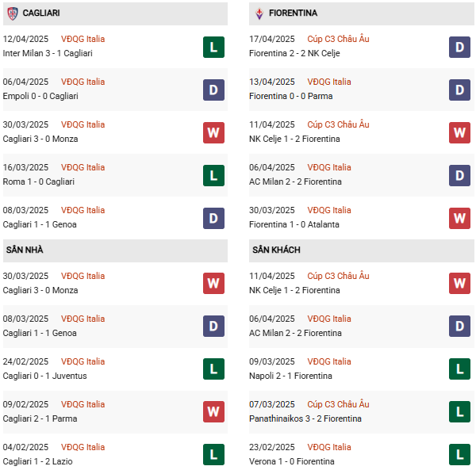476x470 pixels.
Task: Click the Cagliari club crest icon
Action: point(12,13)
